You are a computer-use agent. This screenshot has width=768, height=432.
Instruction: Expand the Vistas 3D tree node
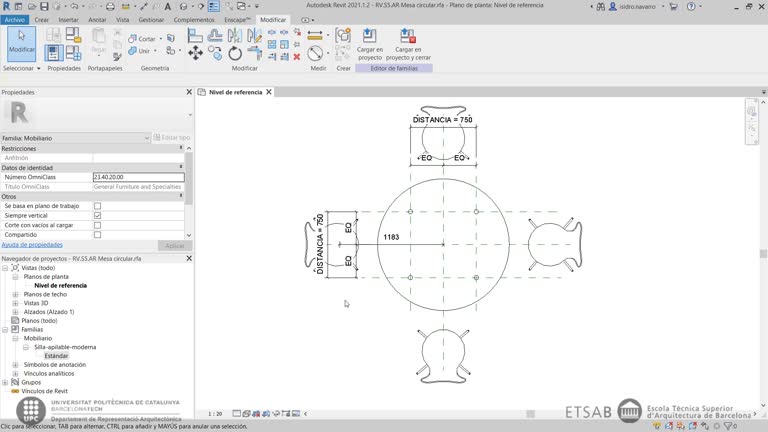coord(15,303)
